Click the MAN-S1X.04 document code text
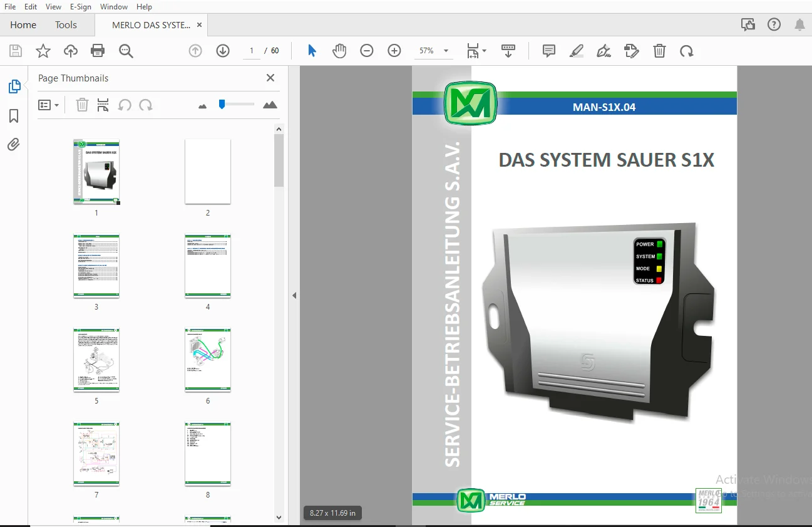 (x=604, y=107)
